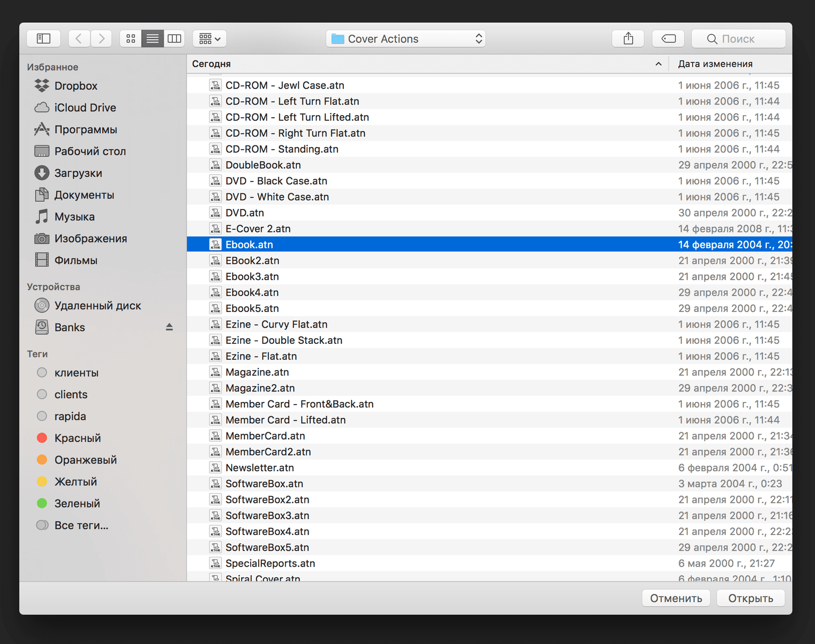
Task: Switch to list view mode
Action: pos(152,39)
